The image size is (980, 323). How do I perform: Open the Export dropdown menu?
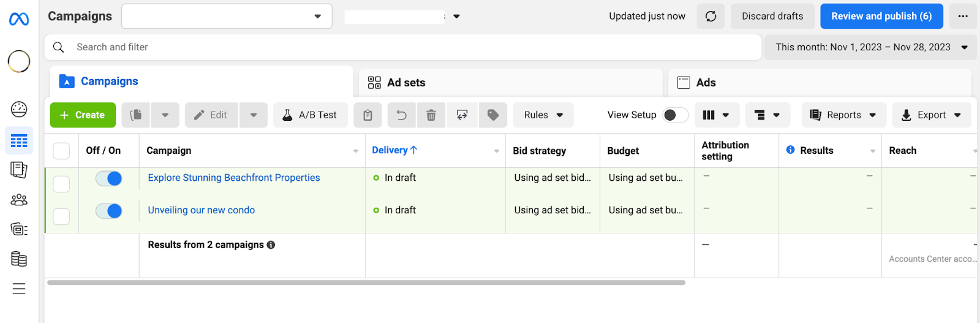click(931, 115)
